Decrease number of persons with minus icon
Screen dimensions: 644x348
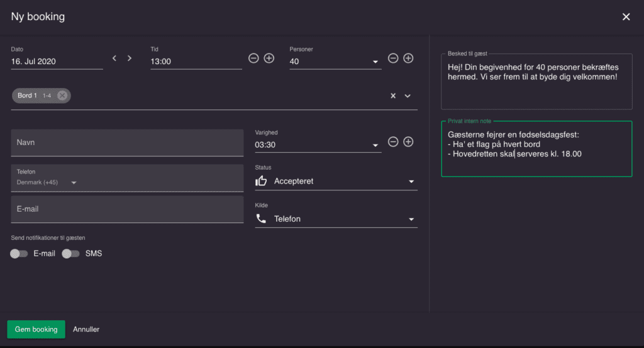[x=393, y=58]
